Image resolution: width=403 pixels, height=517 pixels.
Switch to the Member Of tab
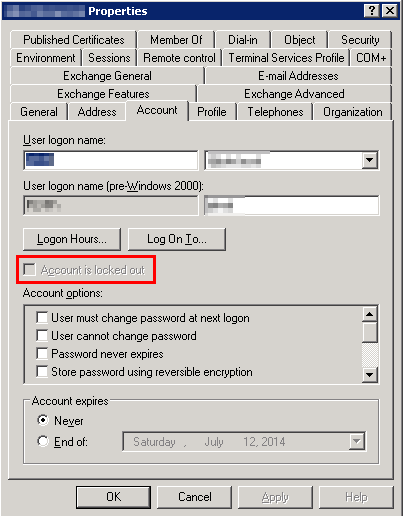[x=176, y=40]
